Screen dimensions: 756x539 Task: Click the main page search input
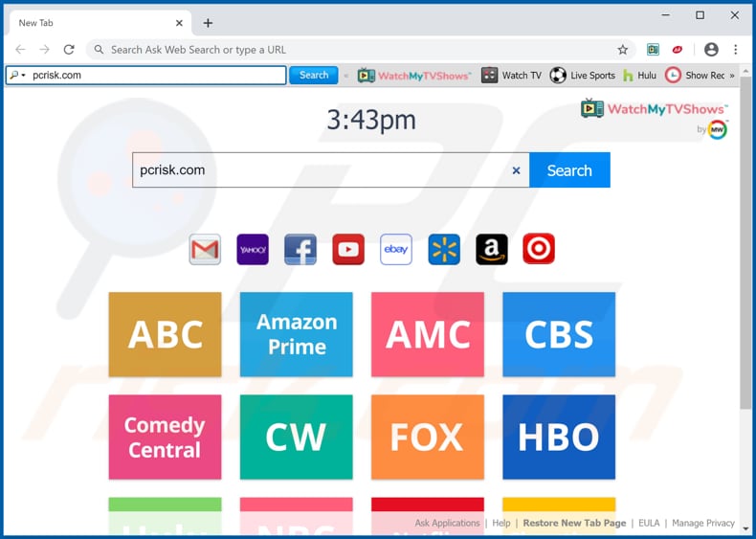coord(331,169)
